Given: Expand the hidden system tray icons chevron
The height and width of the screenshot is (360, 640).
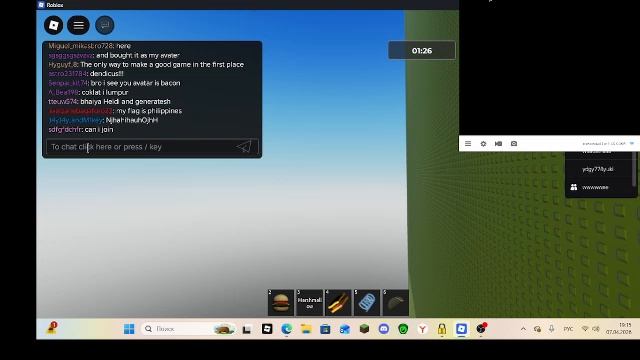Looking at the screenshot, I should 523,329.
